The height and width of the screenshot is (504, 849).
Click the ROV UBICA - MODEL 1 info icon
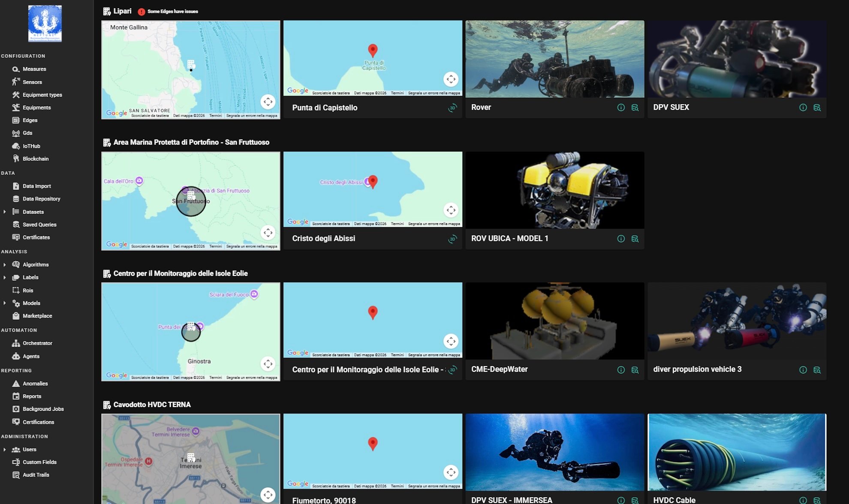tap(621, 239)
